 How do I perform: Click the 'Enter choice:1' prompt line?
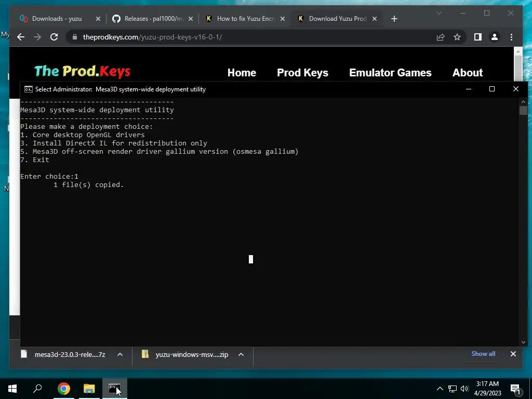pos(49,177)
